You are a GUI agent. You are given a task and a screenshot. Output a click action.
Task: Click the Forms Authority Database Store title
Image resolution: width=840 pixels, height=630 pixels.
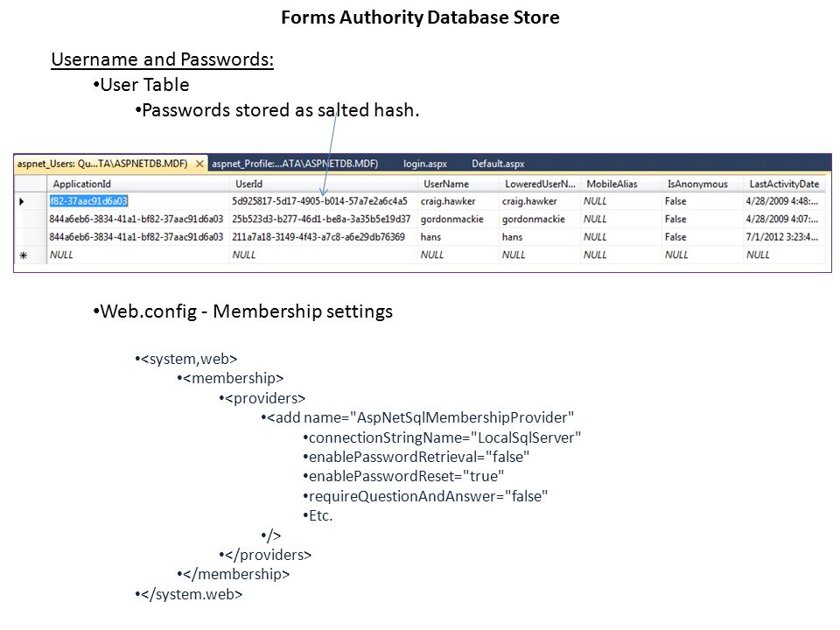click(x=420, y=17)
